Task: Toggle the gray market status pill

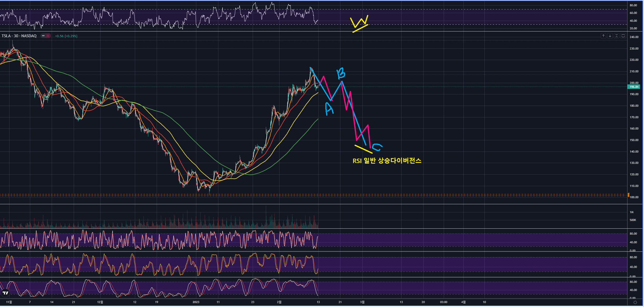Action: click(x=43, y=36)
